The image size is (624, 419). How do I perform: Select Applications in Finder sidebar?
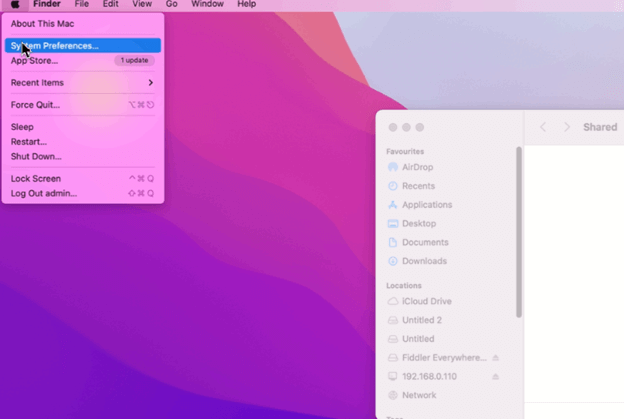[427, 205]
